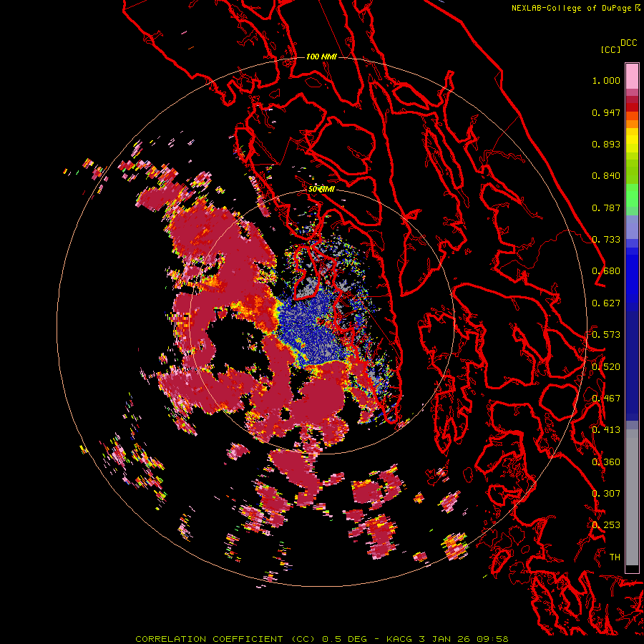Viewport: 644px width, 644px height.
Task: Click the TH label at the legend bottom
Action: tap(615, 557)
